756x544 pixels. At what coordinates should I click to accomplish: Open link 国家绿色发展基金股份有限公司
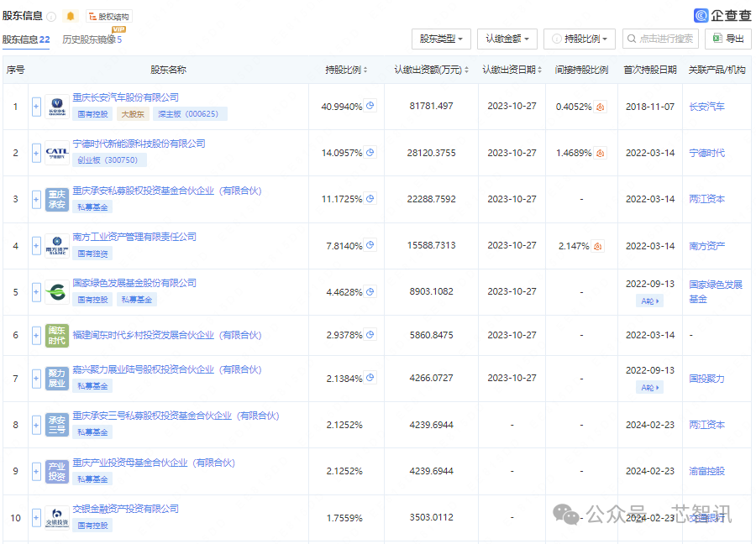pos(134,283)
